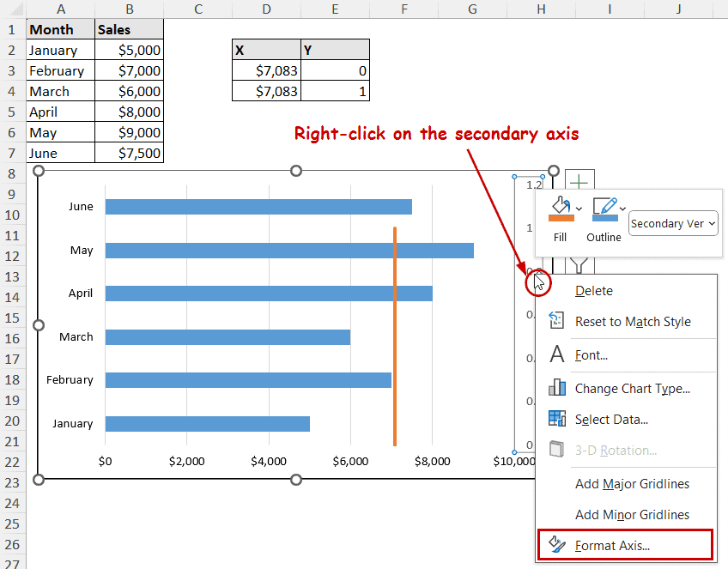Click the May bar in the chart

(x=289, y=250)
